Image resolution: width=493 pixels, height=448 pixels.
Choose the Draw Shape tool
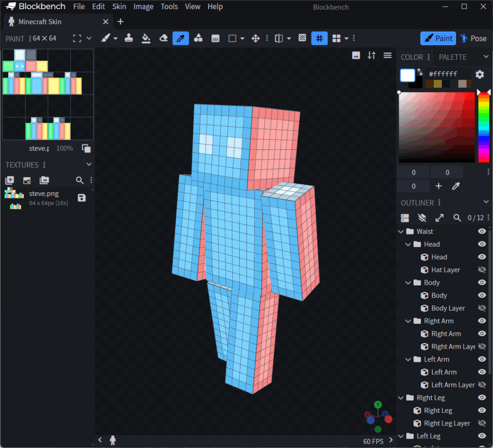coord(198,39)
